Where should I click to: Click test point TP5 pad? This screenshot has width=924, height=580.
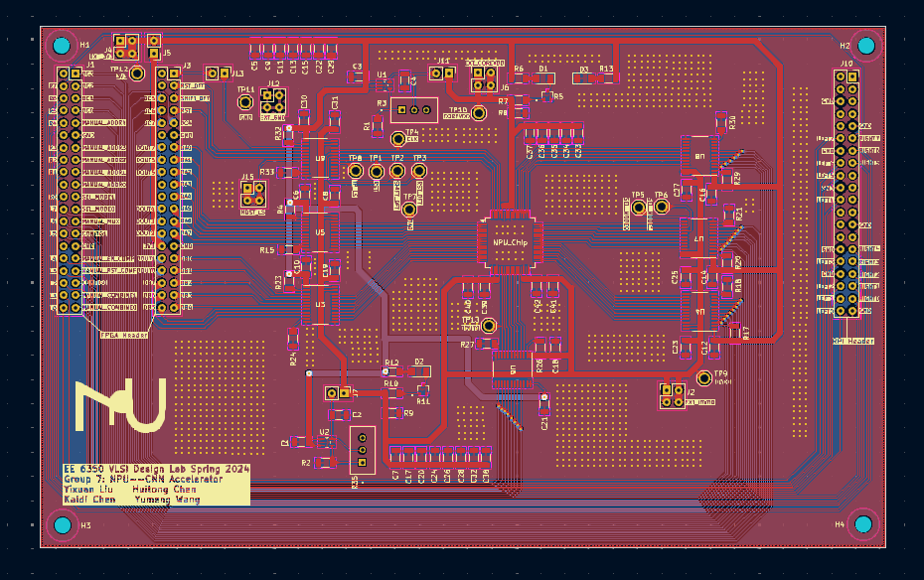pyautogui.click(x=638, y=207)
